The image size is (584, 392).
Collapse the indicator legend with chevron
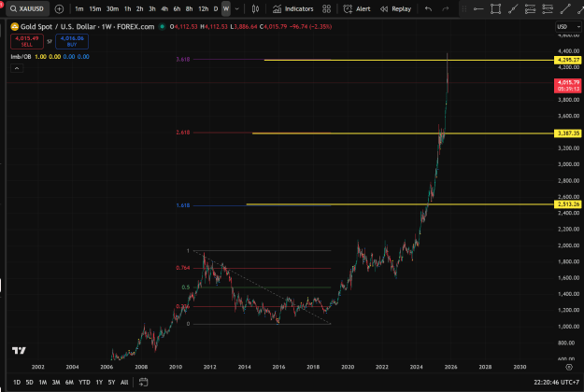[17, 68]
